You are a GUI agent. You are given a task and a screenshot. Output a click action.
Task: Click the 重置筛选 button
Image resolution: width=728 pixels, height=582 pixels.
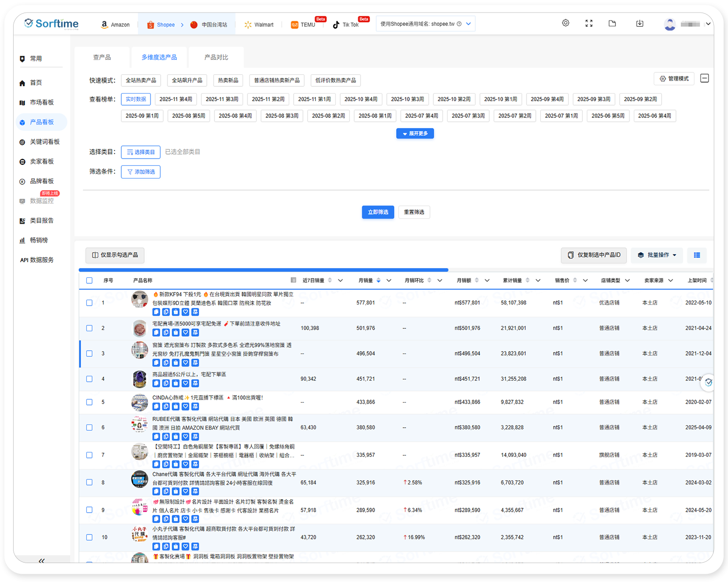[414, 212]
